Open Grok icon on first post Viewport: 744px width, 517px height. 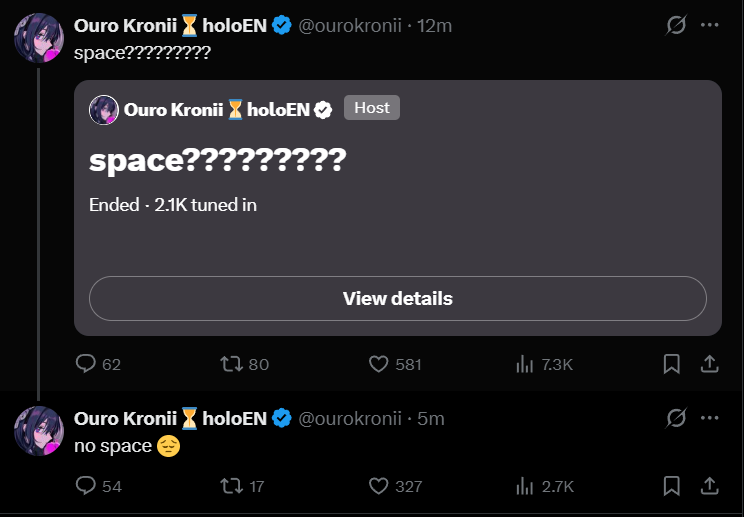(x=676, y=25)
